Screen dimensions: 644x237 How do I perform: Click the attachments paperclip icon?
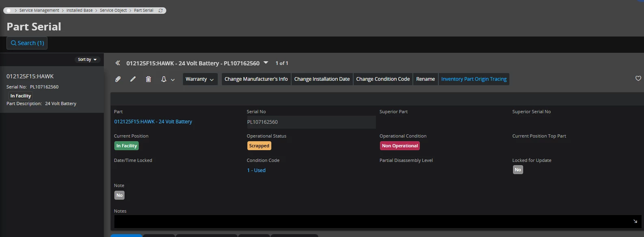coord(118,79)
